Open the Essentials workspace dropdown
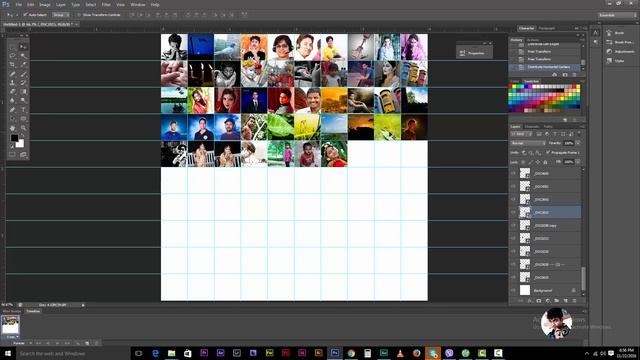This screenshot has height=360, width=640. tap(617, 15)
